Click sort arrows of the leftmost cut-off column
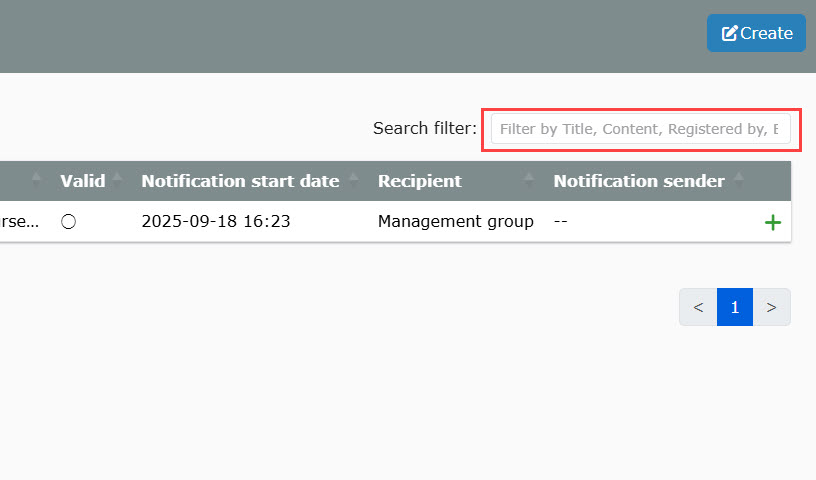816x480 pixels. (x=37, y=181)
